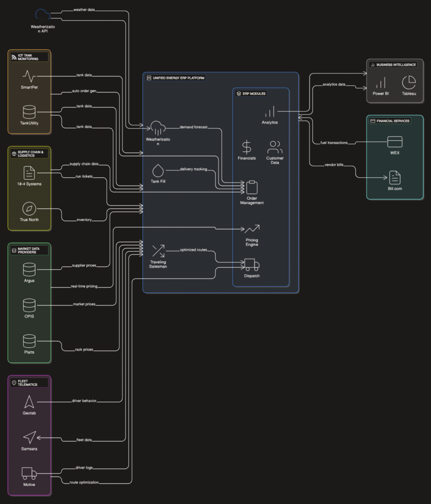Viewport: 431px width, 504px height.
Task: Select the Order Management clipboard icon
Action: coord(251,188)
